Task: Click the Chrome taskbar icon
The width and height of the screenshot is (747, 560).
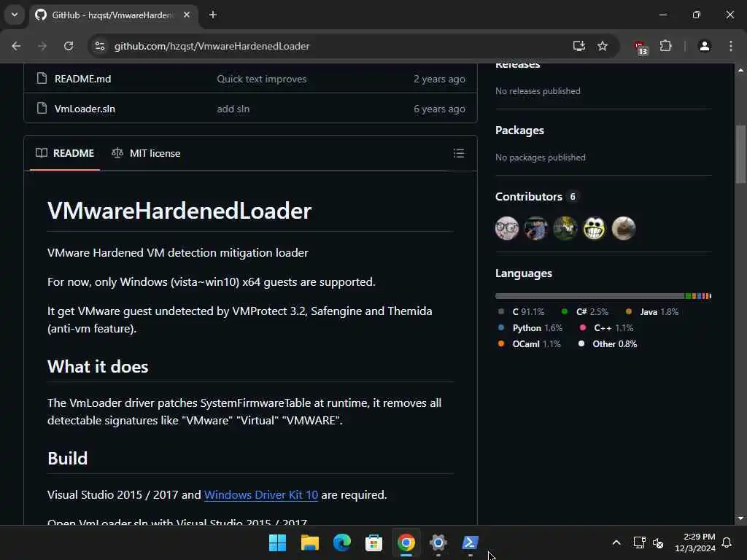Action: (x=406, y=542)
